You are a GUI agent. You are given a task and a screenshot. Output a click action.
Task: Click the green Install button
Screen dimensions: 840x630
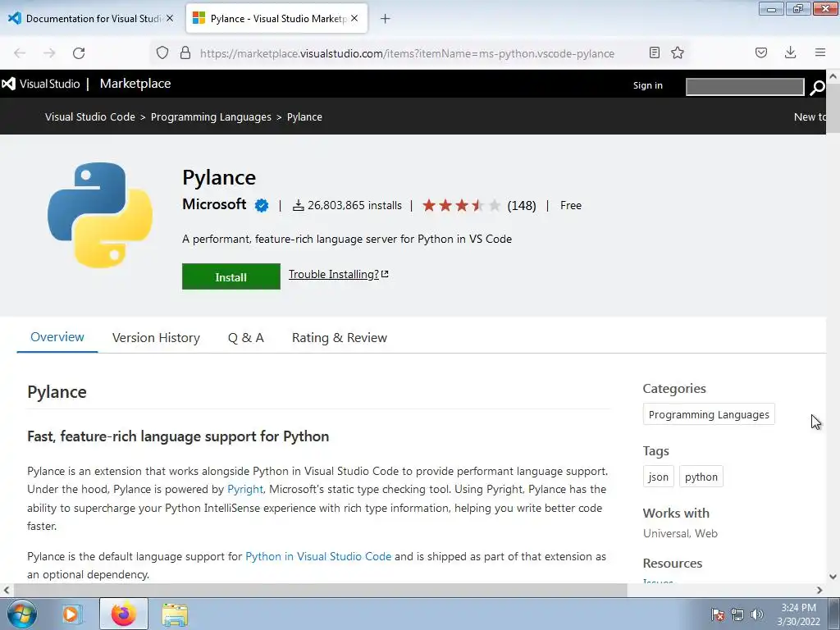tap(231, 276)
